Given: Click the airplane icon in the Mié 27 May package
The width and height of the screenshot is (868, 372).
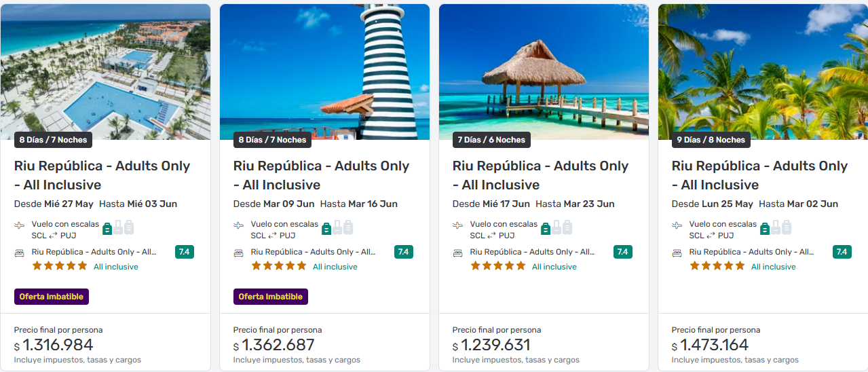Looking at the screenshot, I should (x=19, y=225).
